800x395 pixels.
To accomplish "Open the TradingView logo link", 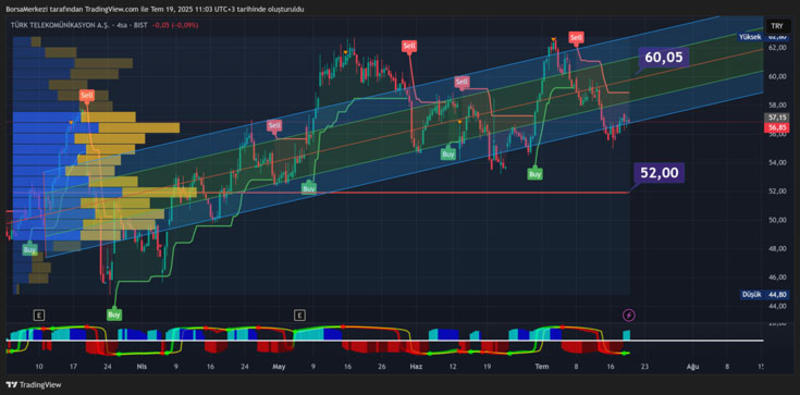I will pos(34,384).
